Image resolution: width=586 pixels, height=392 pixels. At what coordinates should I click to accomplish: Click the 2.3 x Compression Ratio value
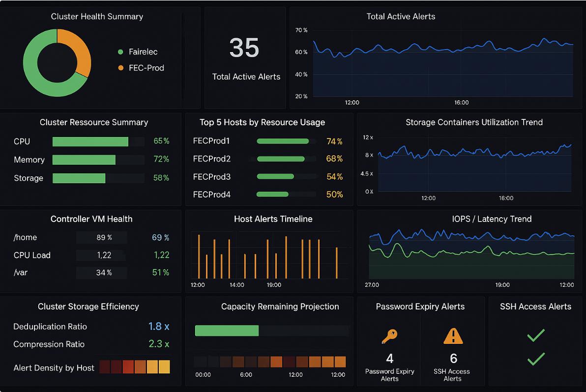coord(159,344)
